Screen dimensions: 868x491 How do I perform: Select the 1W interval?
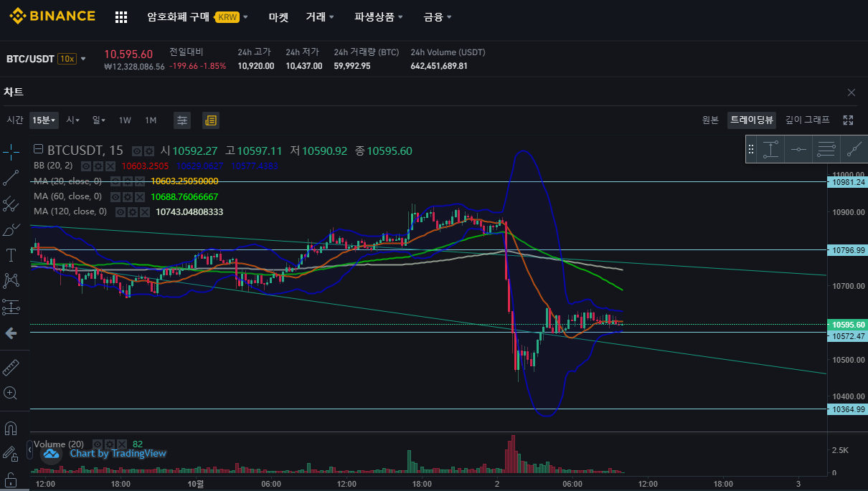click(125, 120)
